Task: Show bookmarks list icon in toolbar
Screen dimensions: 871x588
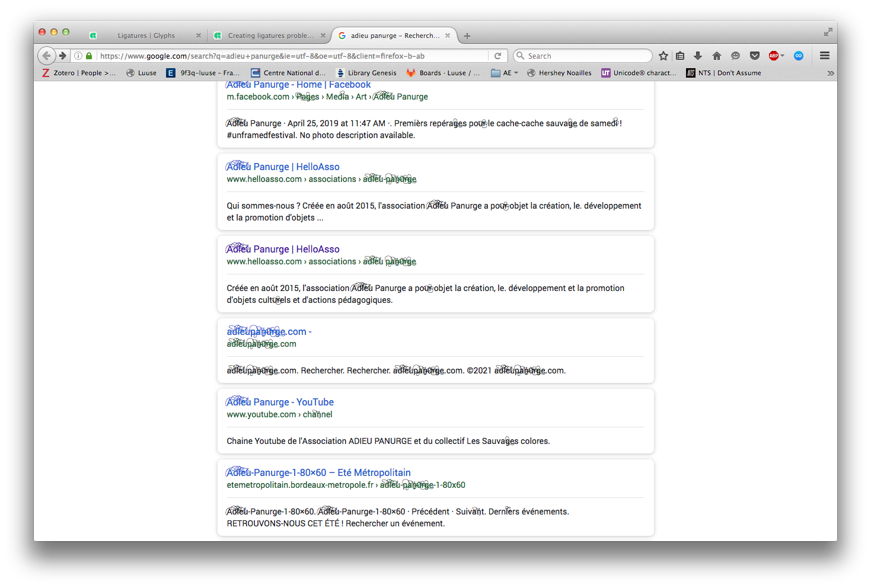Action: 680,56
